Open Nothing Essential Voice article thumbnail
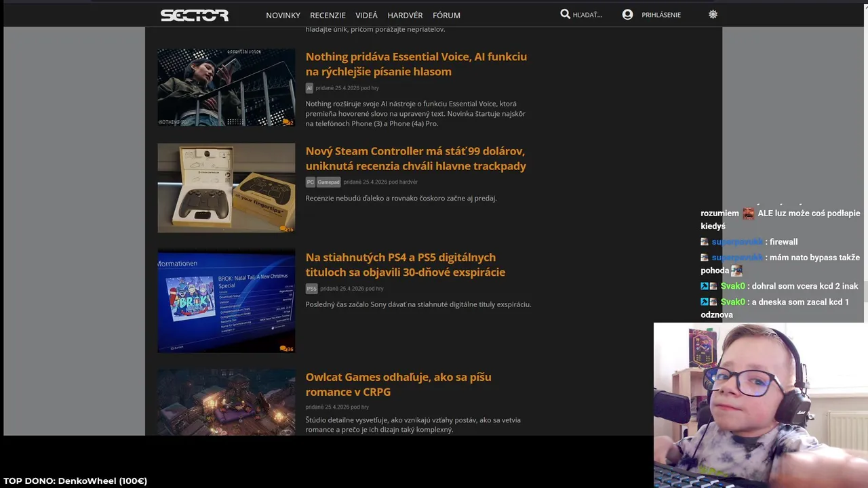The height and width of the screenshot is (488, 868). [x=226, y=87]
